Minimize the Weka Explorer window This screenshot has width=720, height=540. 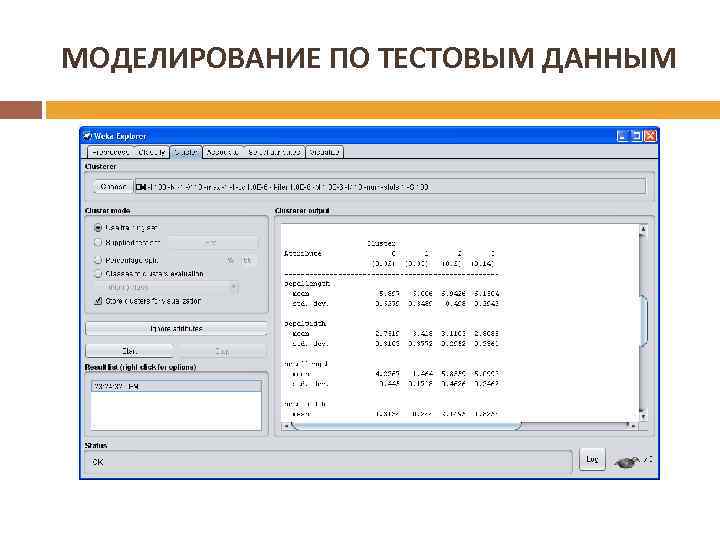tap(622, 136)
